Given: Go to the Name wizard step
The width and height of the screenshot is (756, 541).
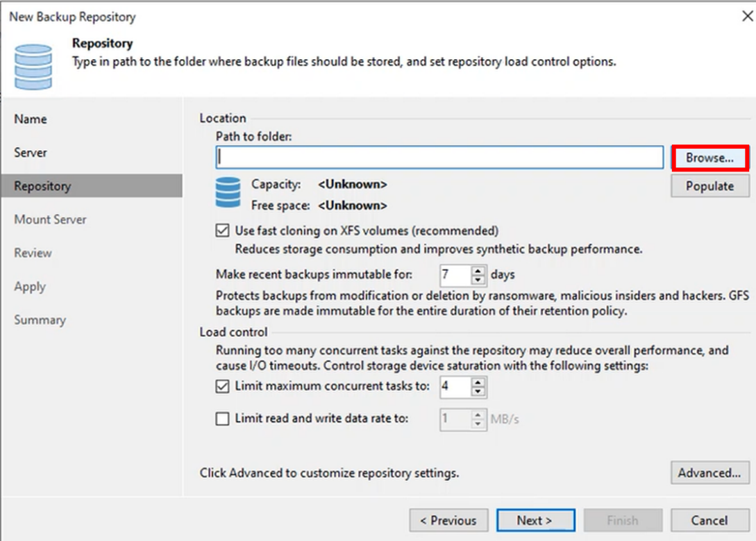Looking at the screenshot, I should click(x=31, y=119).
